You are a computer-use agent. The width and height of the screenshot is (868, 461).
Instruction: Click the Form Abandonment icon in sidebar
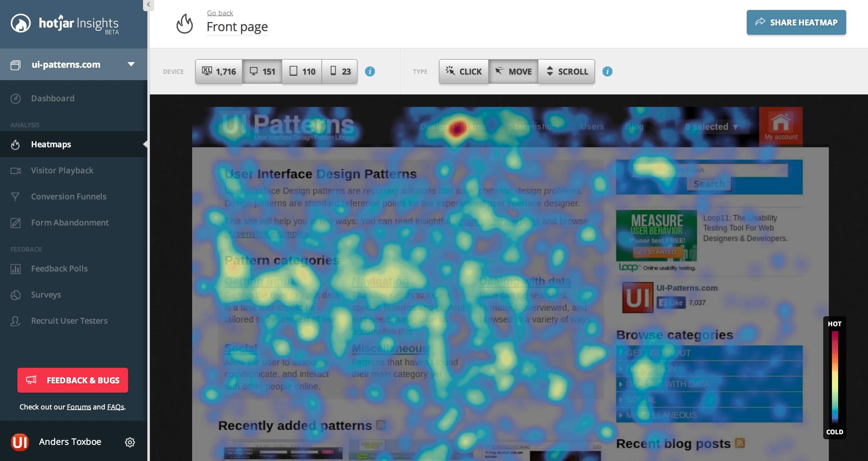(x=16, y=222)
